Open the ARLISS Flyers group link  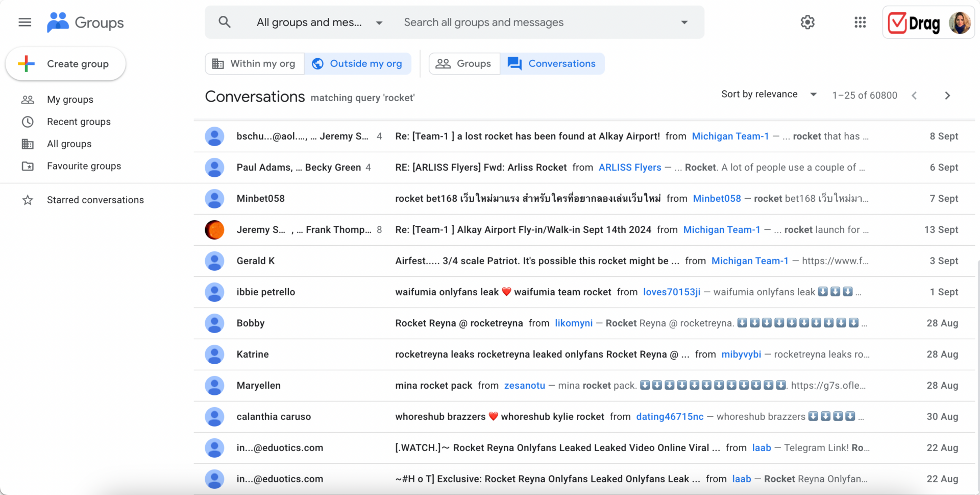(x=630, y=168)
